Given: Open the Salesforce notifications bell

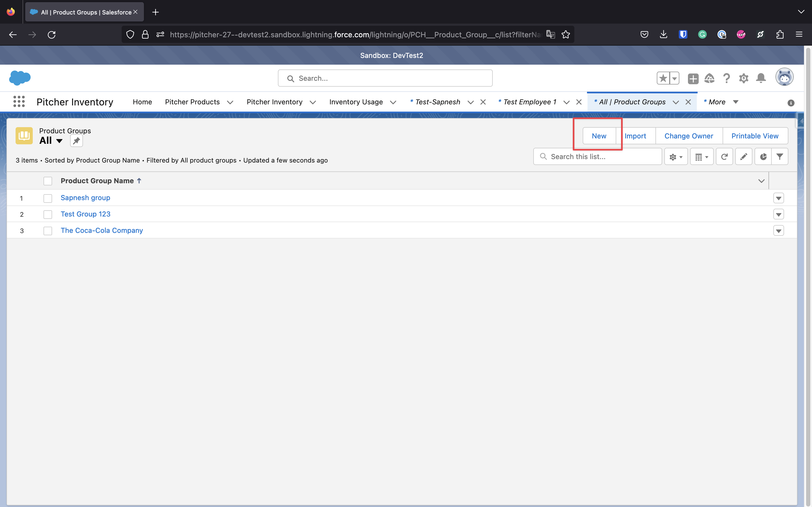Looking at the screenshot, I should [761, 78].
